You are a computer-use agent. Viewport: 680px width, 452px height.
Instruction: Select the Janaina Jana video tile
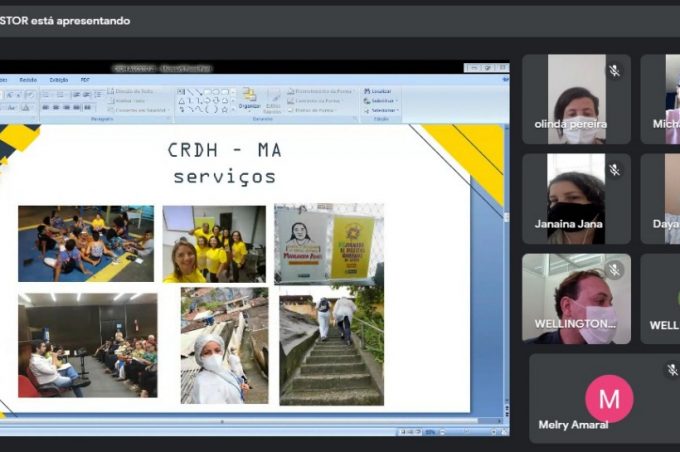pyautogui.click(x=576, y=198)
